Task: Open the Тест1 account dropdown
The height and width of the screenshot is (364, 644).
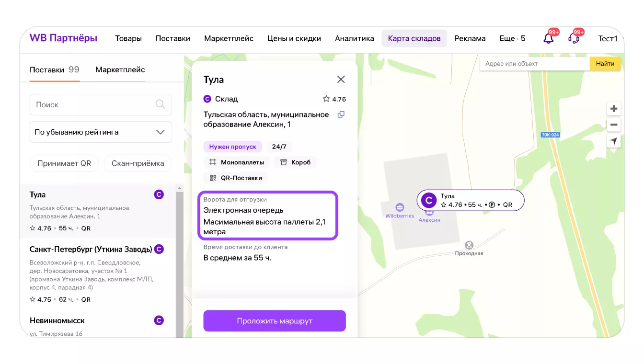Action: (x=609, y=38)
